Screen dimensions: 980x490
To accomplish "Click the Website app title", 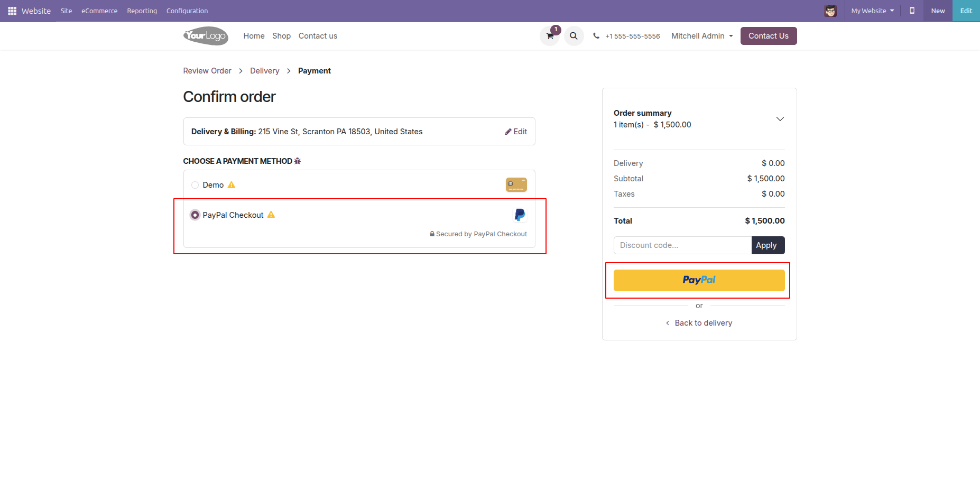I will (36, 11).
